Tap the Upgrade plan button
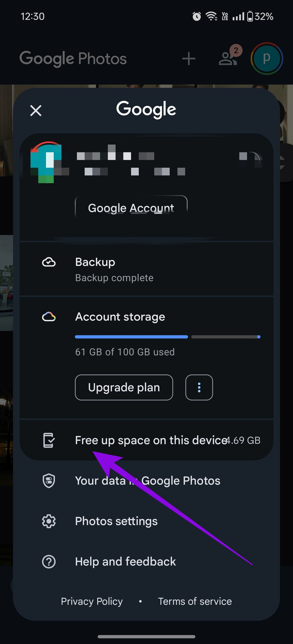Screen dimensions: 293x644 tap(124, 387)
